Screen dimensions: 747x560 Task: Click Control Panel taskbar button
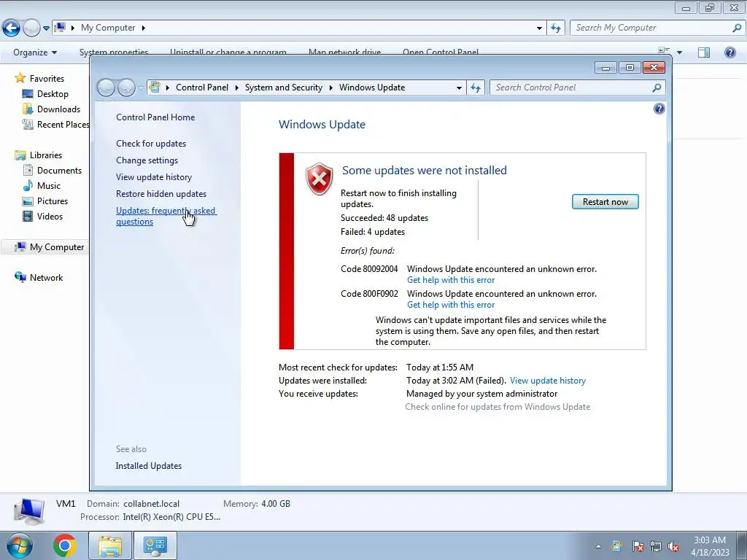(155, 545)
